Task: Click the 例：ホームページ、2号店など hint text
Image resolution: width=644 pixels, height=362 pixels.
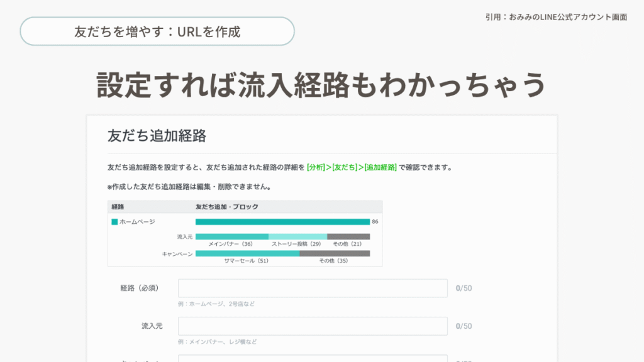Action: pos(216,304)
